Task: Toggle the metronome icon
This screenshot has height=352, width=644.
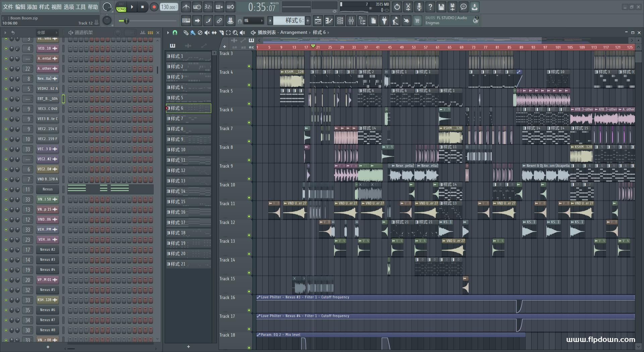Action: 186,7
